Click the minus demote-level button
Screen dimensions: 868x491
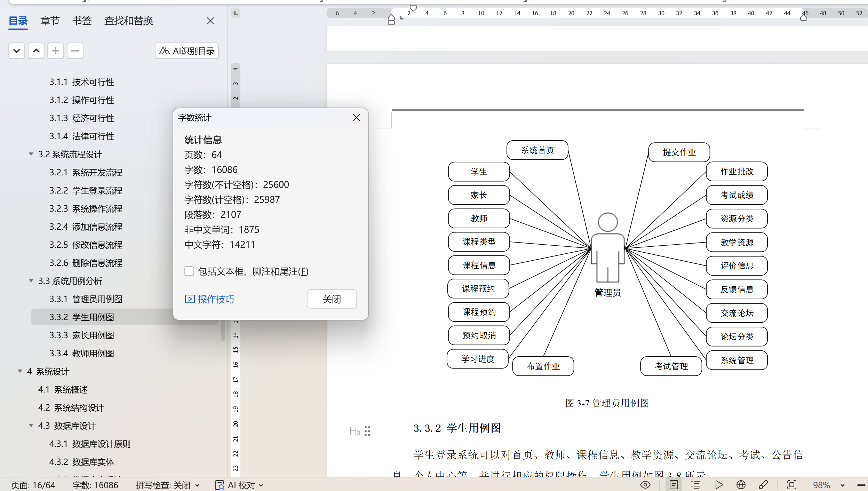pos(75,51)
